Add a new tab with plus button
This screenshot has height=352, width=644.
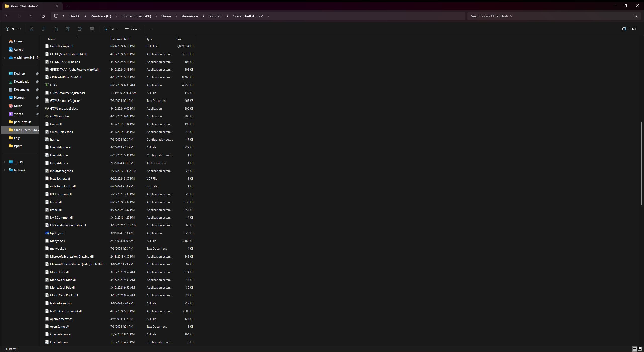point(68,6)
